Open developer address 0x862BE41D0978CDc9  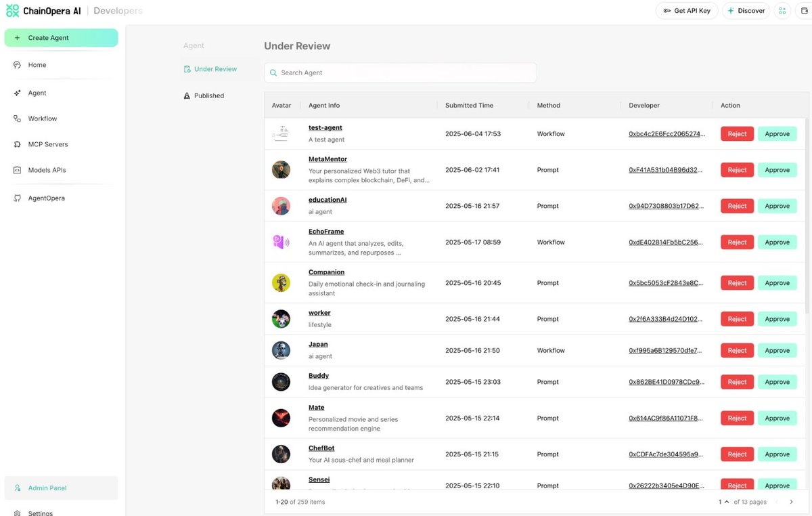click(x=667, y=382)
